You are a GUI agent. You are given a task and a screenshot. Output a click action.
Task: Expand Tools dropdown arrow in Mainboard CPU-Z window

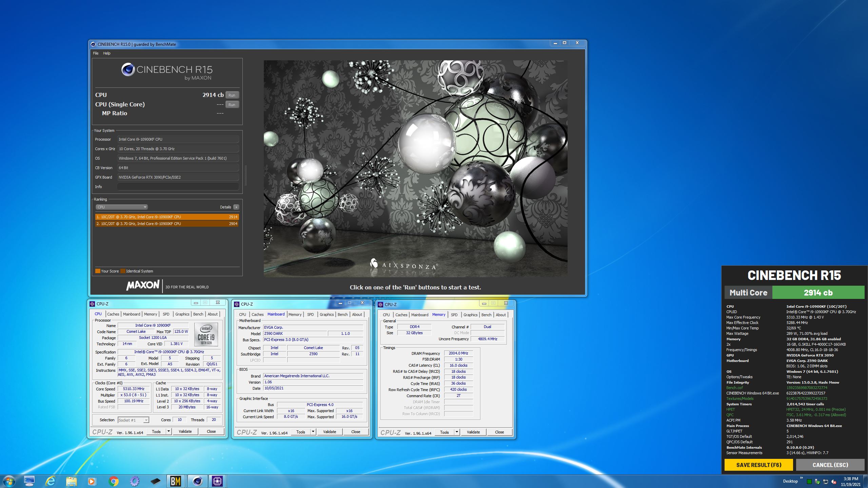[x=313, y=432]
